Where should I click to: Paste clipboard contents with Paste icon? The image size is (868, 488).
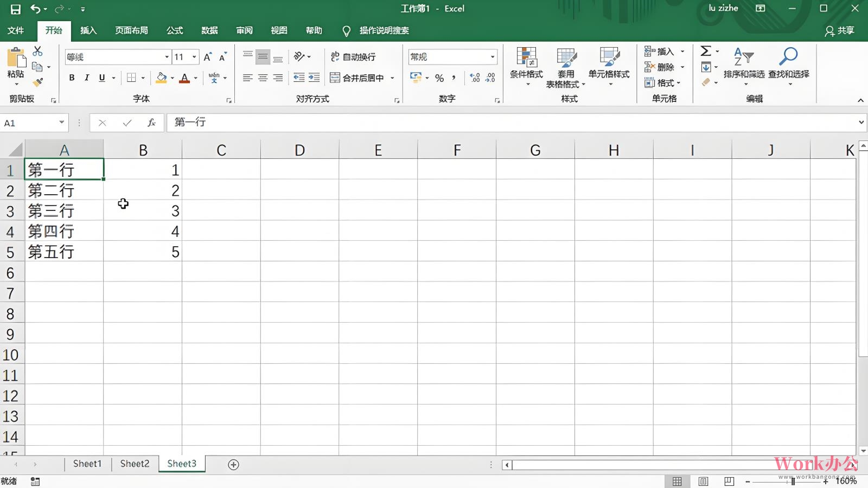16,58
